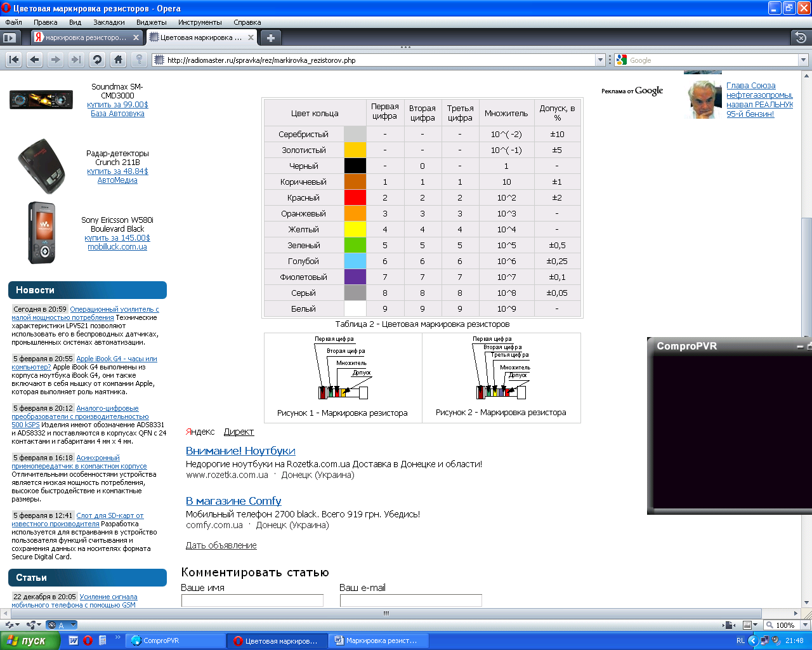
Task: Launch Word from quick launch bar
Action: (74, 640)
